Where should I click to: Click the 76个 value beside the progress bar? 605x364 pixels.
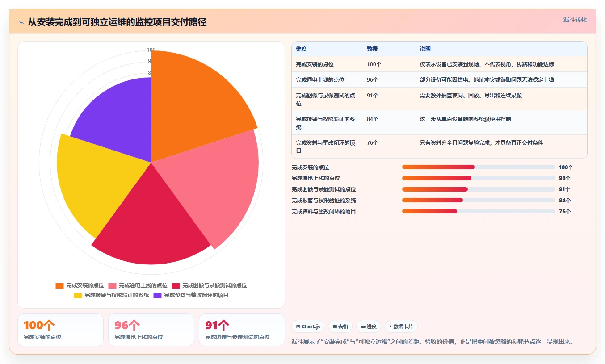(565, 212)
